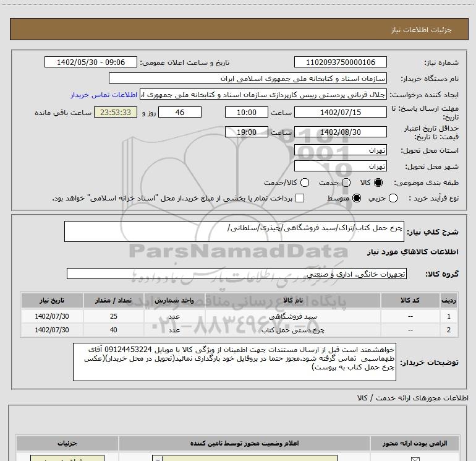This screenshot has width=476, height=461.
Task: Select the خدمت radio button
Action: pos(346,183)
